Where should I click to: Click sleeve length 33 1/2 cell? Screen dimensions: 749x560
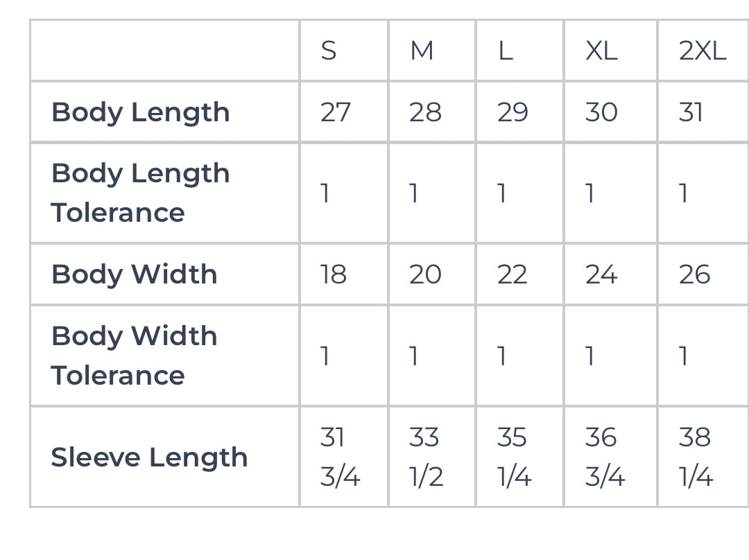pyautogui.click(x=426, y=457)
